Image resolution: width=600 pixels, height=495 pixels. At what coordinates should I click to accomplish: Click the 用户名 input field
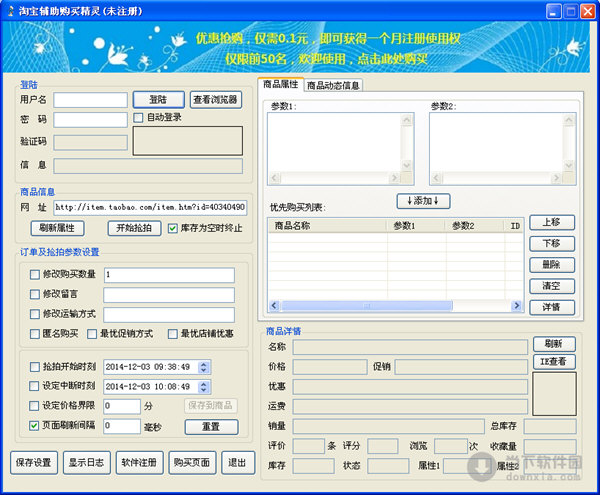(90, 100)
